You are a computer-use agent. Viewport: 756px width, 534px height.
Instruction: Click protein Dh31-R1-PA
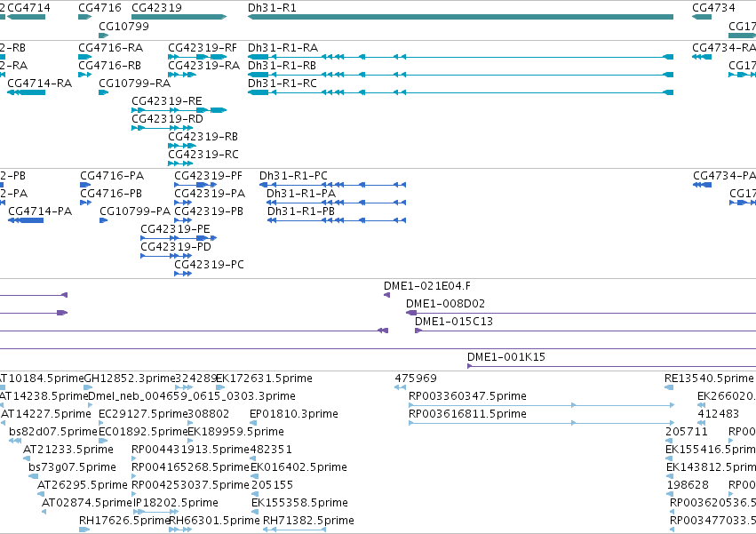[x=301, y=194]
